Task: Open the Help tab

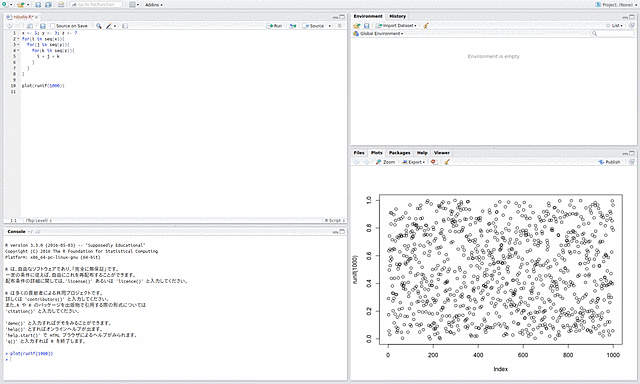Action: (422, 153)
